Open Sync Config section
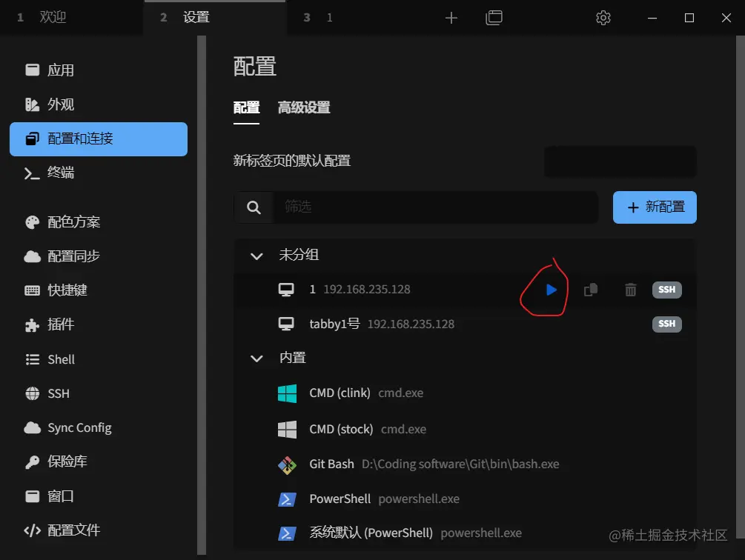 pos(99,427)
